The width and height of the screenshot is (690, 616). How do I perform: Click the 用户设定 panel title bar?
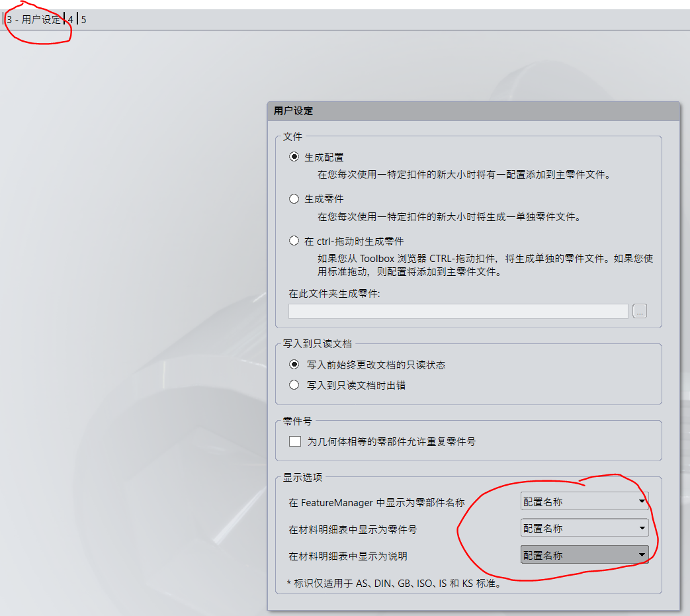(x=474, y=111)
